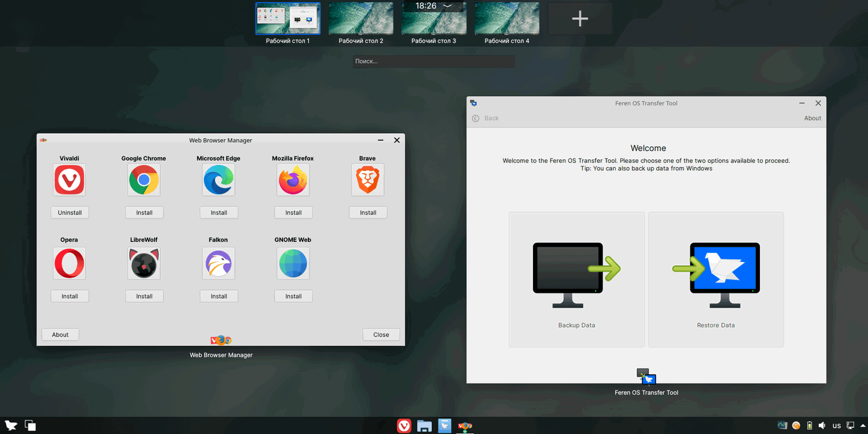
Task: Choose the Restore Data monitor option
Action: [x=716, y=279]
